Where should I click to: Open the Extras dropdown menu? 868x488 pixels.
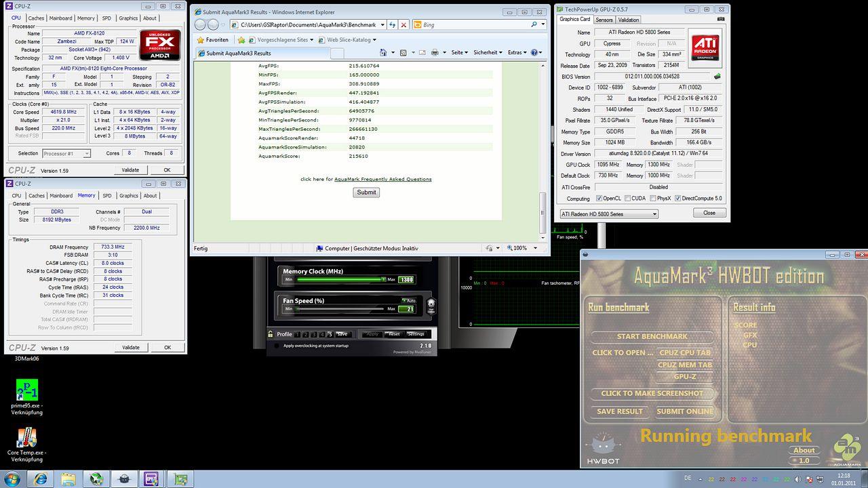click(x=518, y=52)
